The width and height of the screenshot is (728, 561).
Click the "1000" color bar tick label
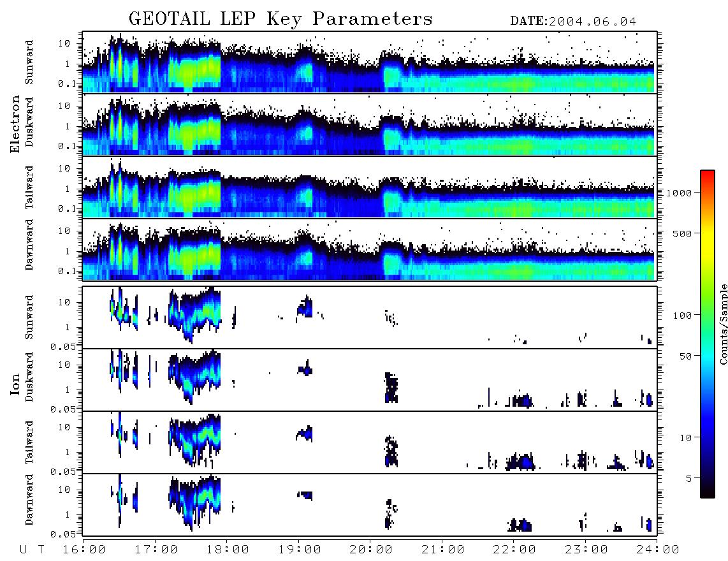pyautogui.click(x=679, y=193)
